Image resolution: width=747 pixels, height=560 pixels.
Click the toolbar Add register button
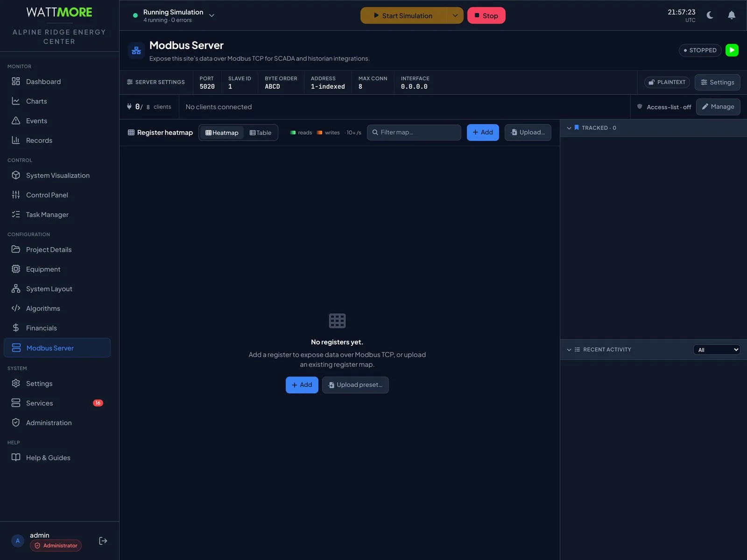point(483,133)
